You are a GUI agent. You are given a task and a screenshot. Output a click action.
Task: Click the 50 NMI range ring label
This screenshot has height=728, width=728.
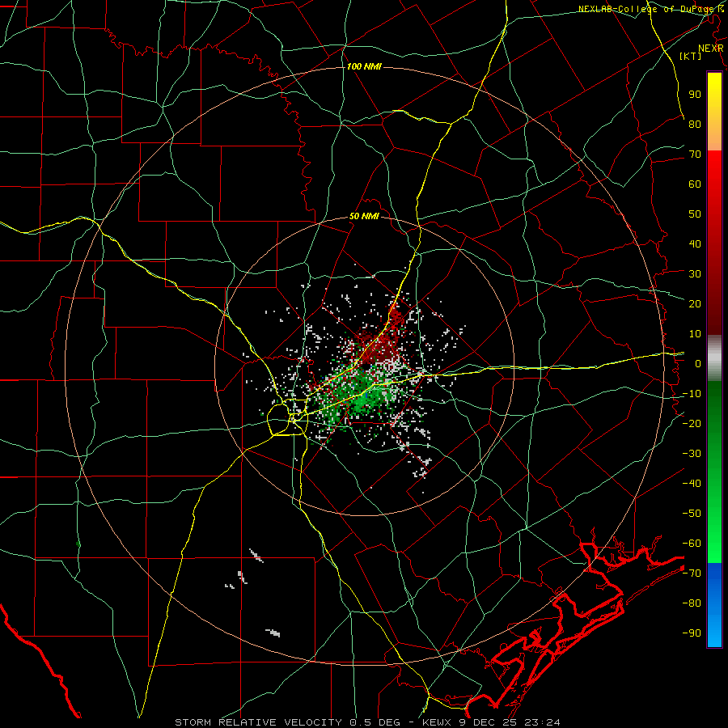(364, 216)
